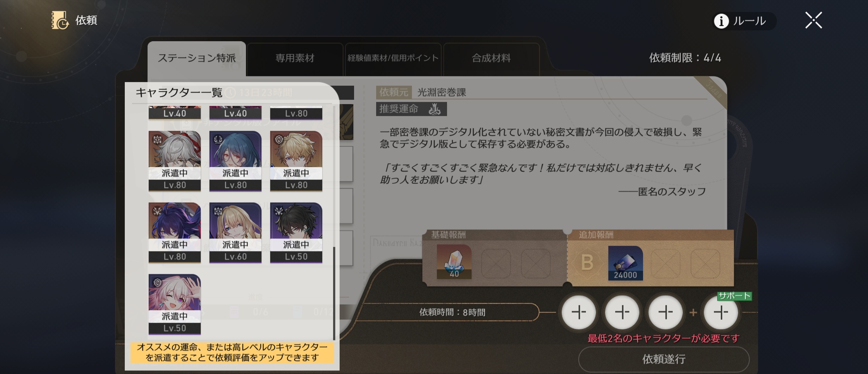
Task: Select the pink-haired Lv.50 character portrait
Action: point(175,304)
